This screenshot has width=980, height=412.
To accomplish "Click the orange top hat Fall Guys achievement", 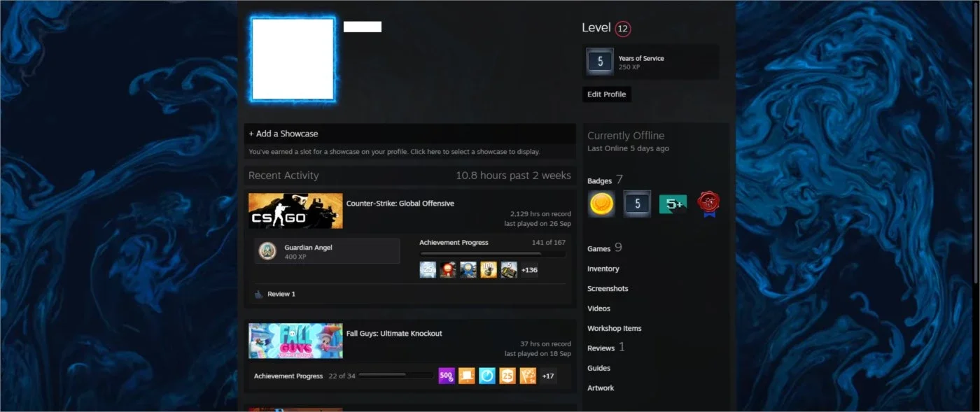I will pyautogui.click(x=467, y=376).
